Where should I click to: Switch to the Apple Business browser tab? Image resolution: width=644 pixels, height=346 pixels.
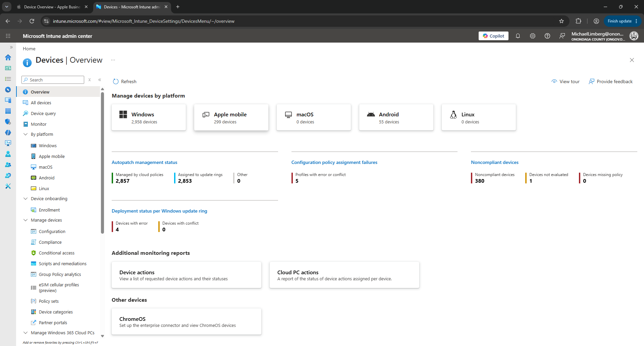point(52,7)
